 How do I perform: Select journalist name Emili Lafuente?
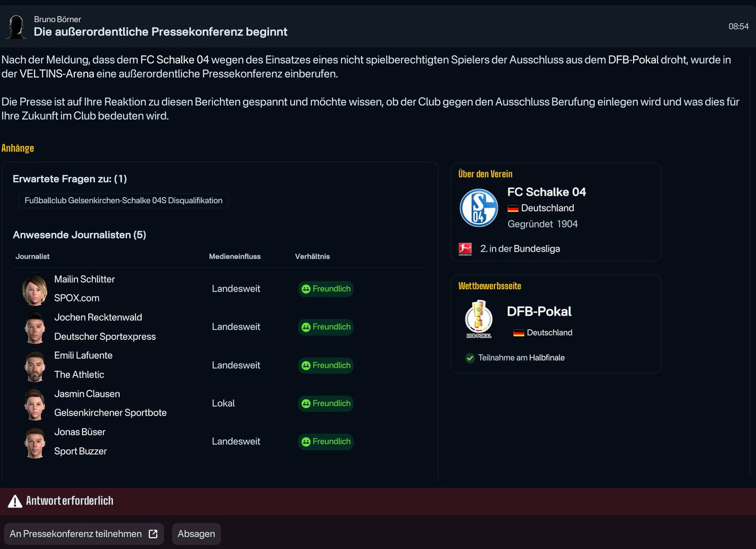(83, 356)
